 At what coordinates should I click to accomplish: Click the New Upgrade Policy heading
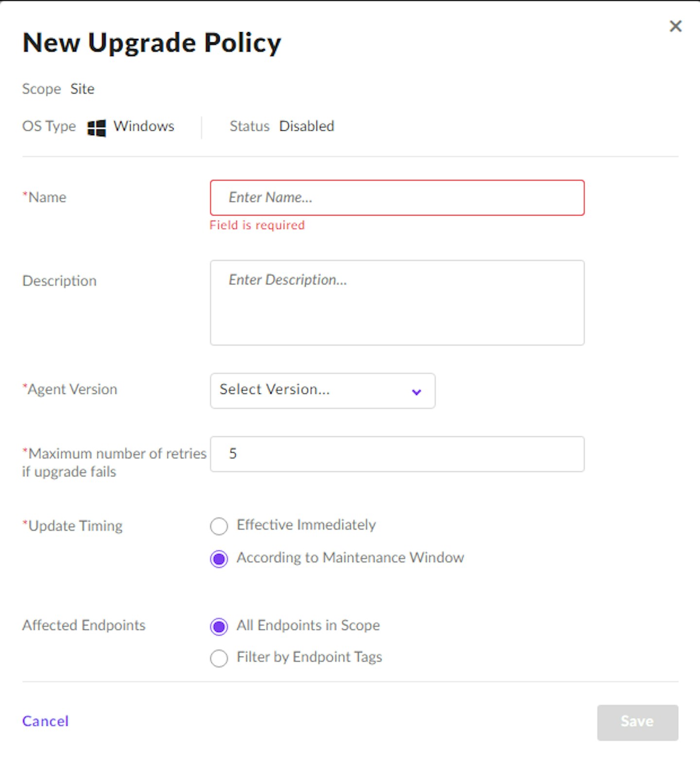[x=152, y=43]
